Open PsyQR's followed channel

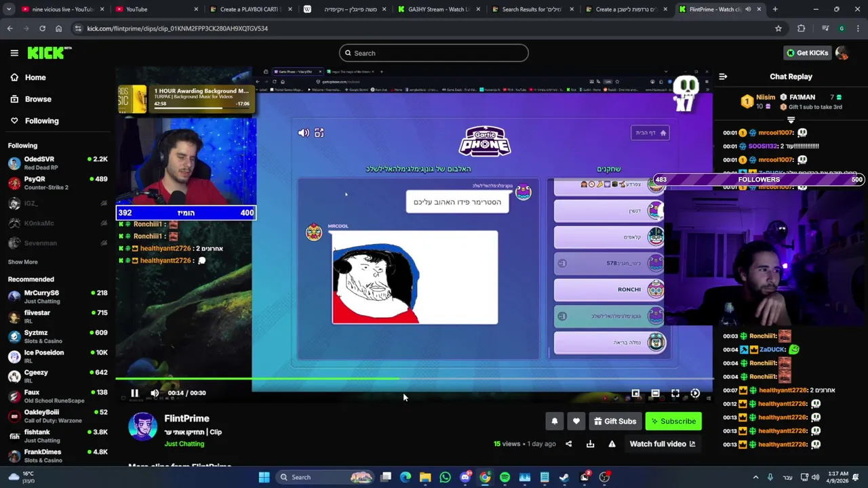(x=58, y=183)
